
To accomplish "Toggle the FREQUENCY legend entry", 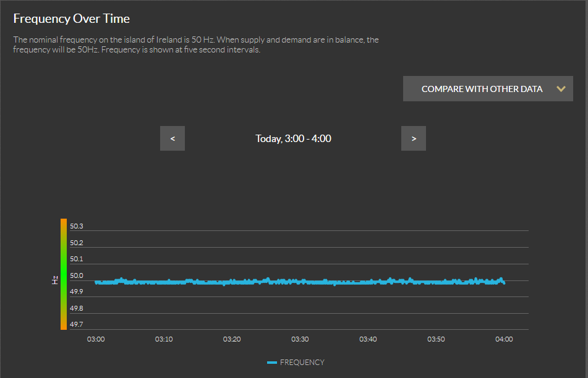I will 296,363.
